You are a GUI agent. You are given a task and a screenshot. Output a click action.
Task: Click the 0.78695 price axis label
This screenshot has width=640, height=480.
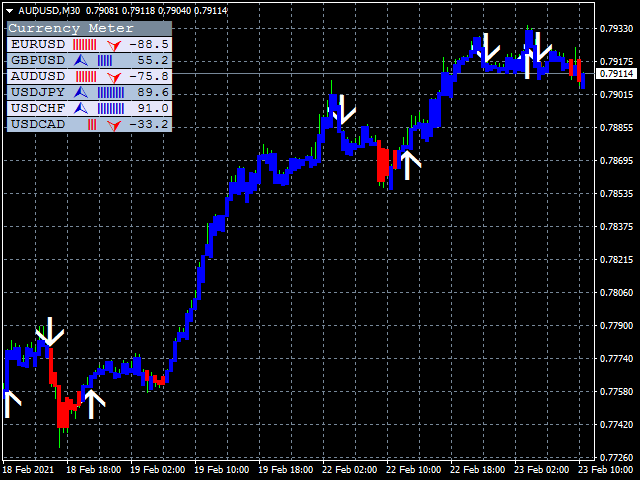pyautogui.click(x=616, y=161)
